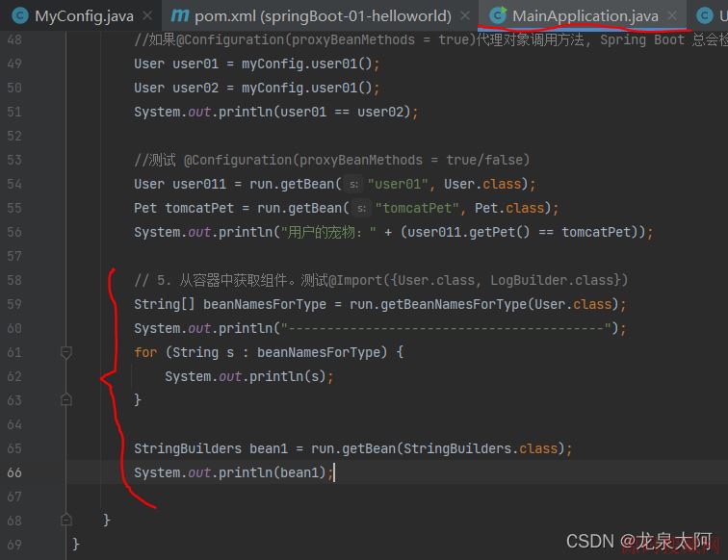Click line number 54 in the gutter

14,184
